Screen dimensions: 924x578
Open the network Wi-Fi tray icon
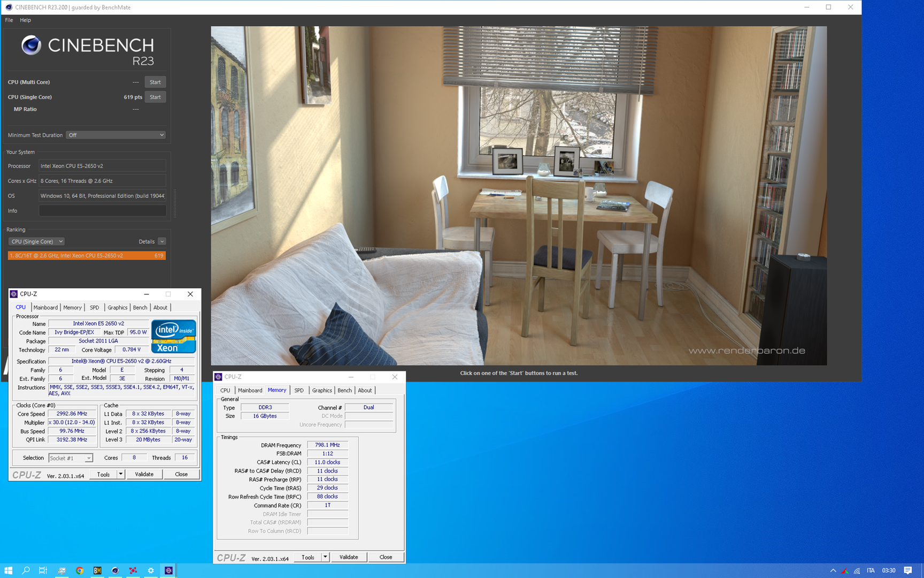[857, 571]
